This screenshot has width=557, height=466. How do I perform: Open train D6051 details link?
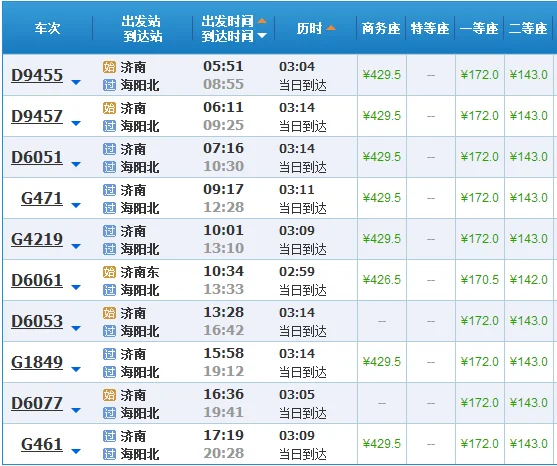tap(37, 157)
